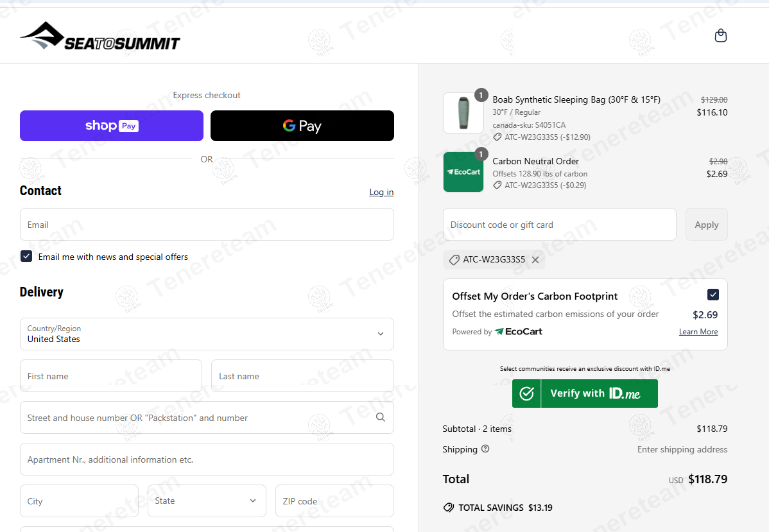Click the Boab sleeping bag thumbnail
Viewport: 769px width, 532px height.
point(463,113)
